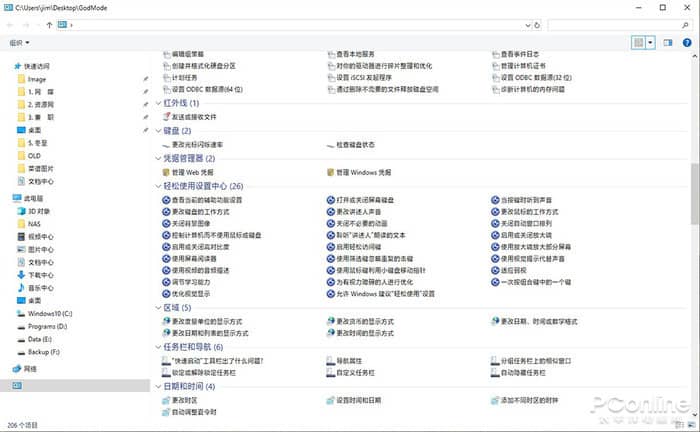Open 锁定或解除锁定任务栏 item

(x=204, y=372)
